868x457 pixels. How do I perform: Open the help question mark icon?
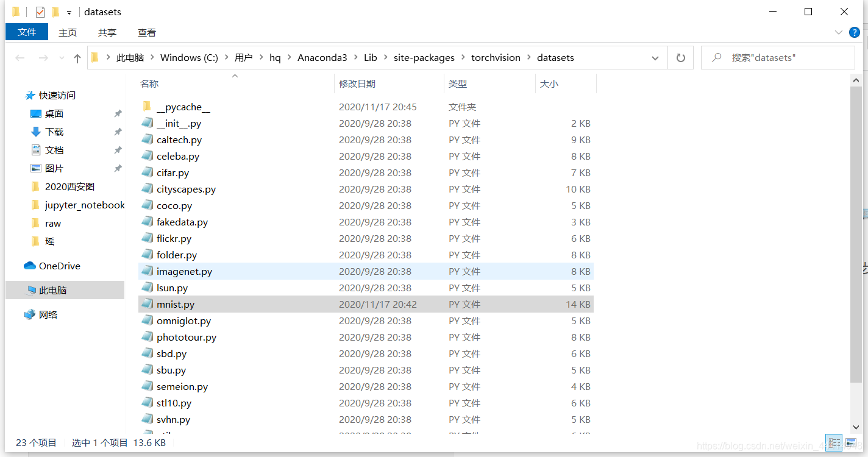point(855,32)
